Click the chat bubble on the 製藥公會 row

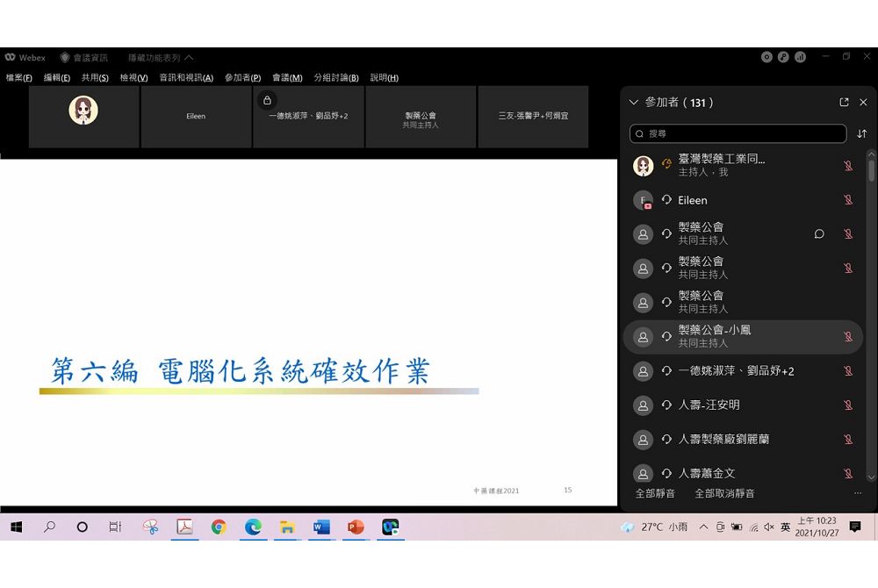pyautogui.click(x=819, y=233)
